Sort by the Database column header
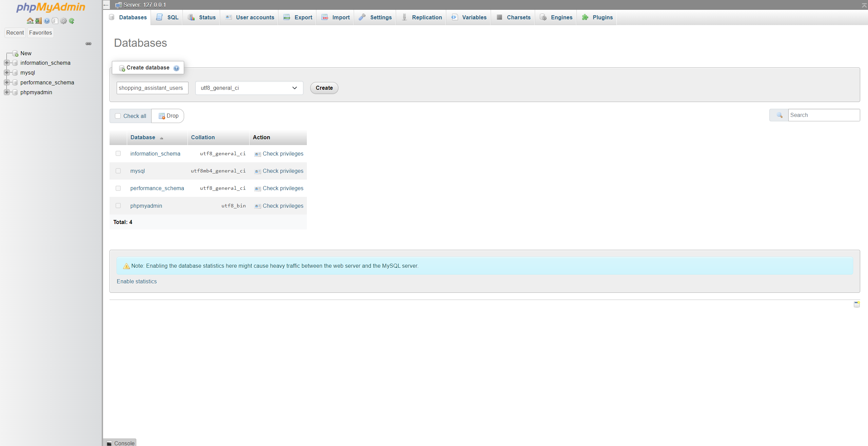Image resolution: width=868 pixels, height=446 pixels. [x=143, y=138]
